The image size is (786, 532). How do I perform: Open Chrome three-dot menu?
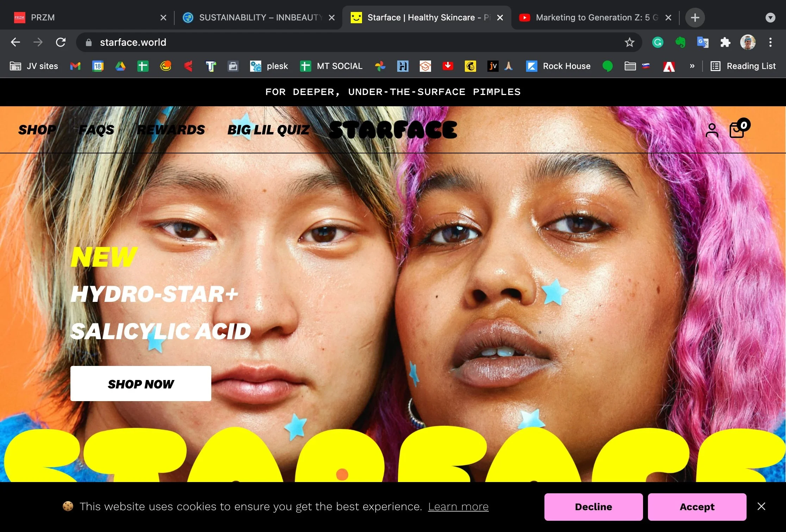[x=771, y=43]
